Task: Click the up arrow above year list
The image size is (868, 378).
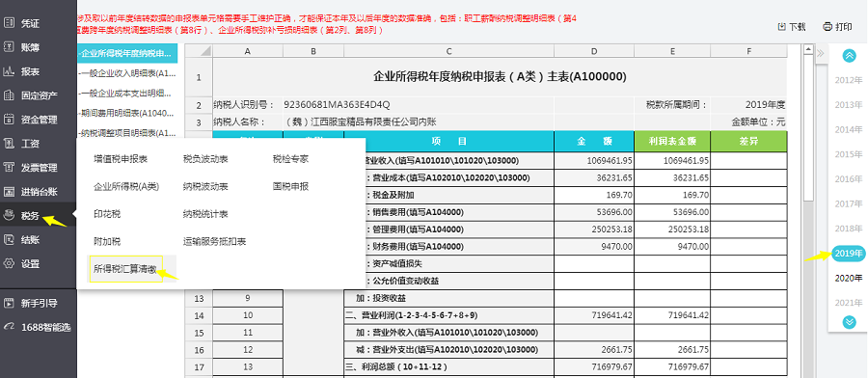Action: pyautogui.click(x=849, y=55)
